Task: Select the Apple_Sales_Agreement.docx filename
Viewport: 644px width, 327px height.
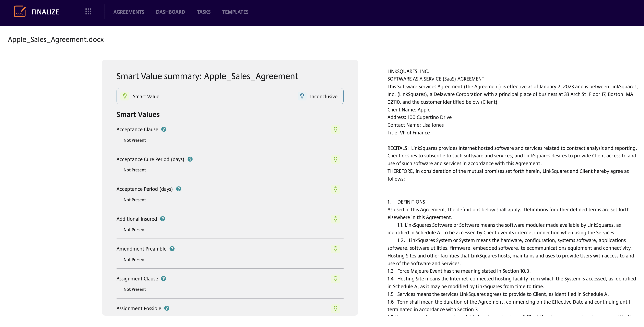Action: (x=56, y=39)
